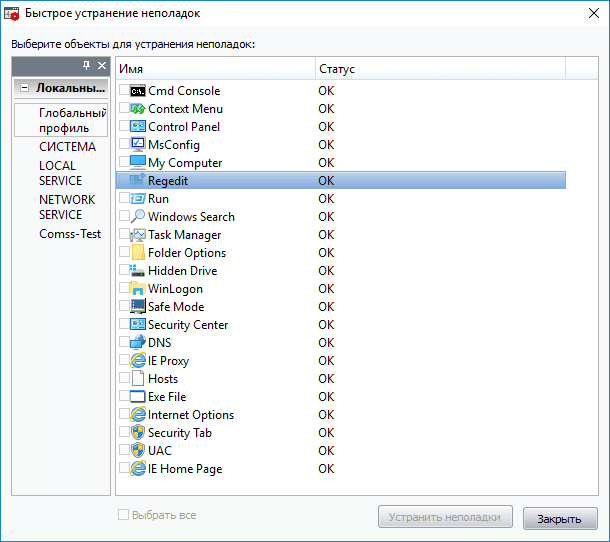Select the Comss-Test profile
Viewport: 610px width, 542px height.
pyautogui.click(x=68, y=233)
